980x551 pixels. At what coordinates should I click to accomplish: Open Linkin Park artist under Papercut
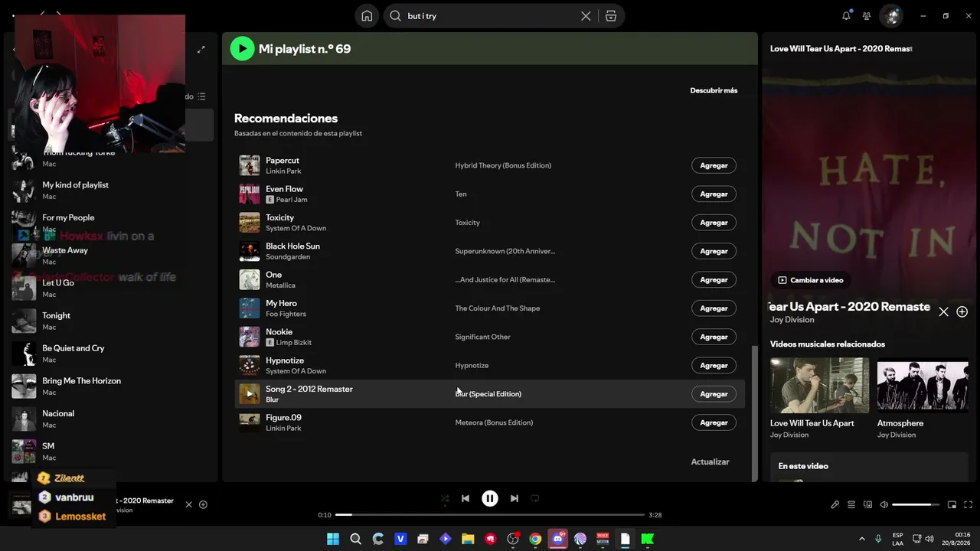click(x=283, y=171)
